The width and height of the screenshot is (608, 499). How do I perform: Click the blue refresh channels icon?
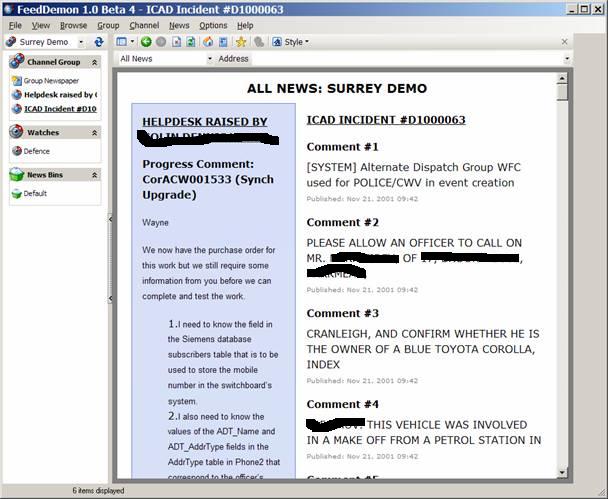point(99,42)
